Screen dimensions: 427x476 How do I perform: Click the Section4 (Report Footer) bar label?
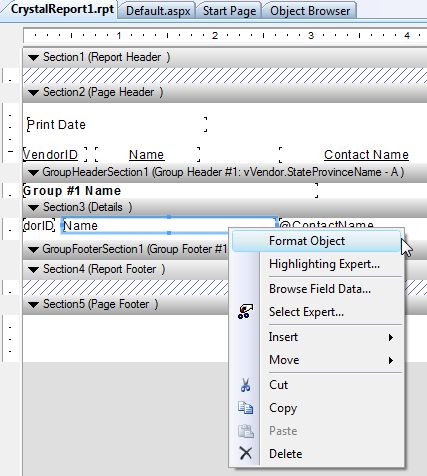[x=104, y=269]
